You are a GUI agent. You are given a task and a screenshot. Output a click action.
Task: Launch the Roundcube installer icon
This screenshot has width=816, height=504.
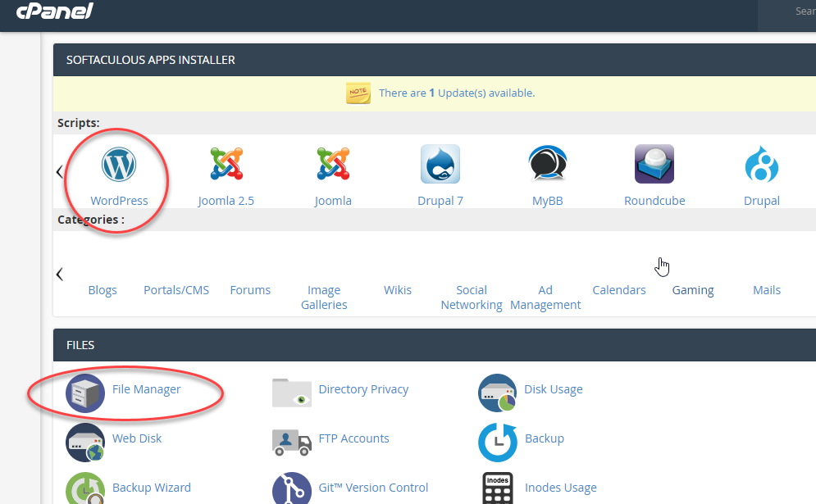point(654,165)
